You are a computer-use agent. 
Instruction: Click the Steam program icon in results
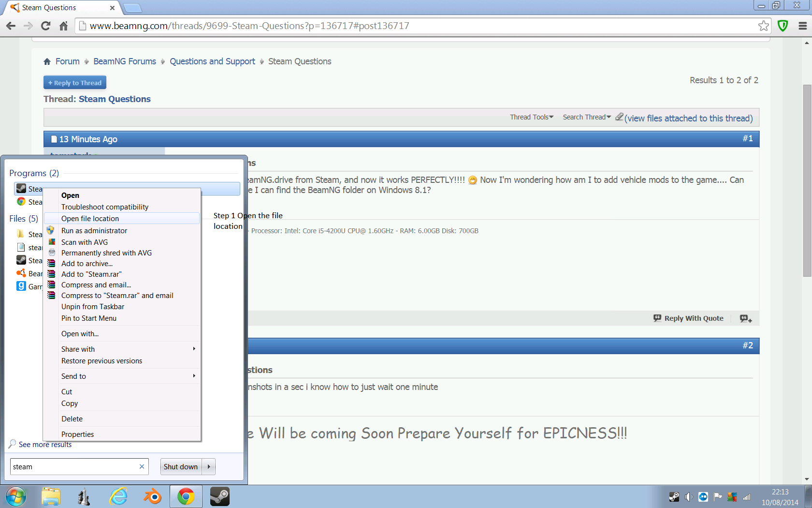pos(21,189)
